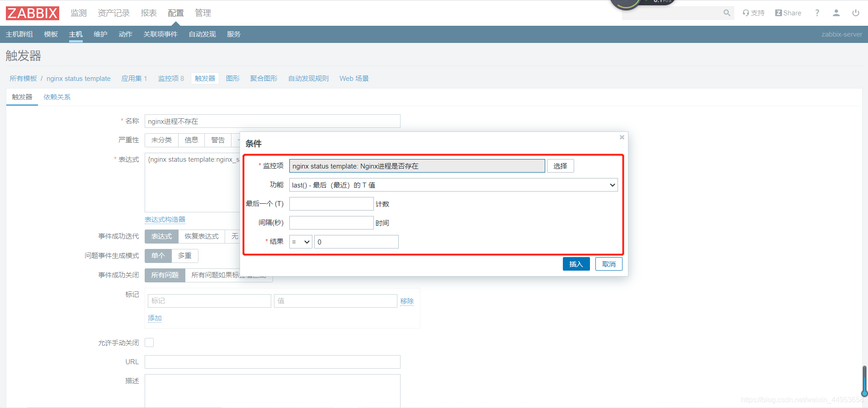The image size is (868, 408).
Task: Click the 移除 tag link
Action: tap(407, 301)
